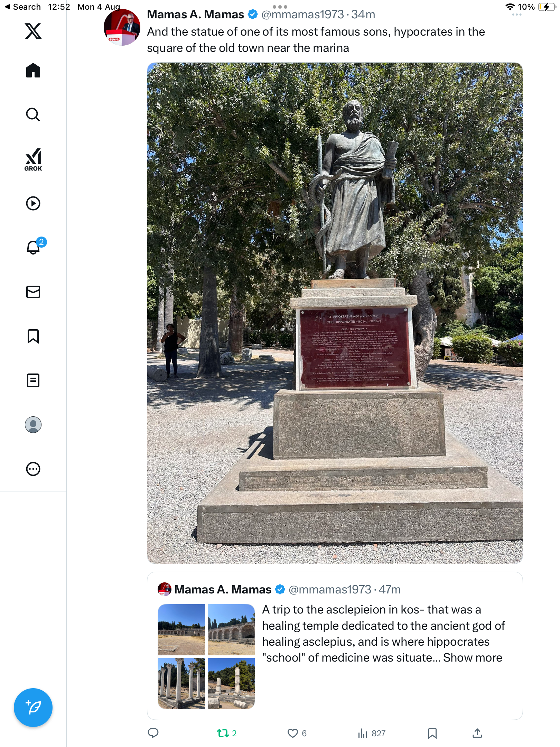Go to the Home feed icon
Viewport: 560px width, 747px height.
tap(33, 71)
